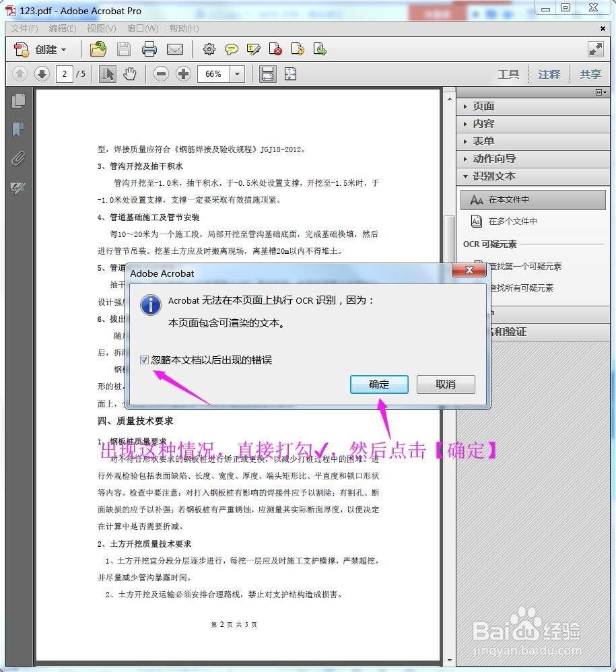Open the 注释 pane tab
Viewport: 616px width, 672px height.
549,75
